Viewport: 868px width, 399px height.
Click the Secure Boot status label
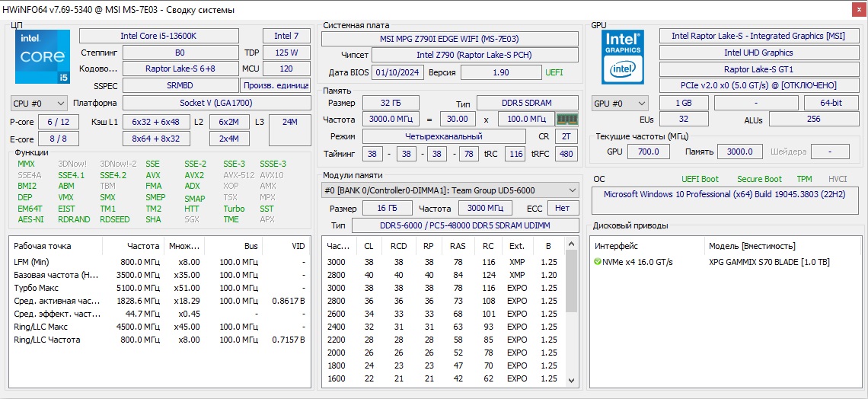(x=758, y=179)
